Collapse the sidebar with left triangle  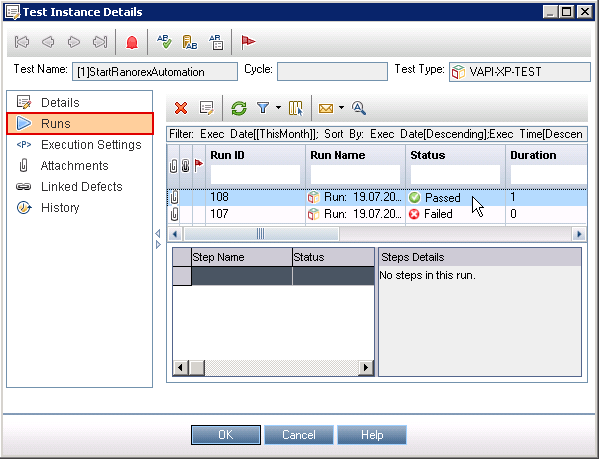(158, 233)
